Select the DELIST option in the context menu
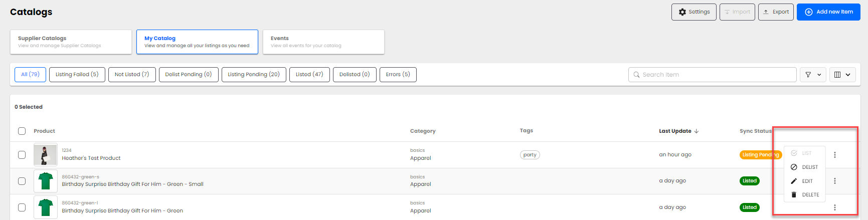The width and height of the screenshot is (868, 220). 804,167
